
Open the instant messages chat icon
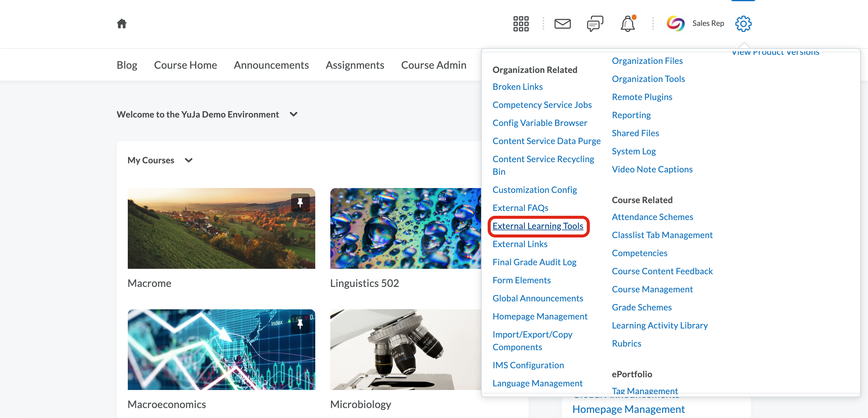click(x=594, y=23)
